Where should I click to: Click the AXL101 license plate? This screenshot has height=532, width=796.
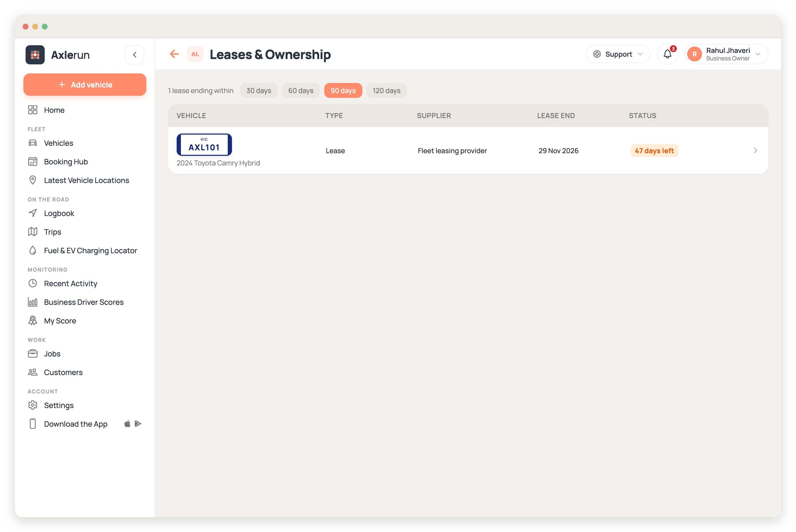204,144
